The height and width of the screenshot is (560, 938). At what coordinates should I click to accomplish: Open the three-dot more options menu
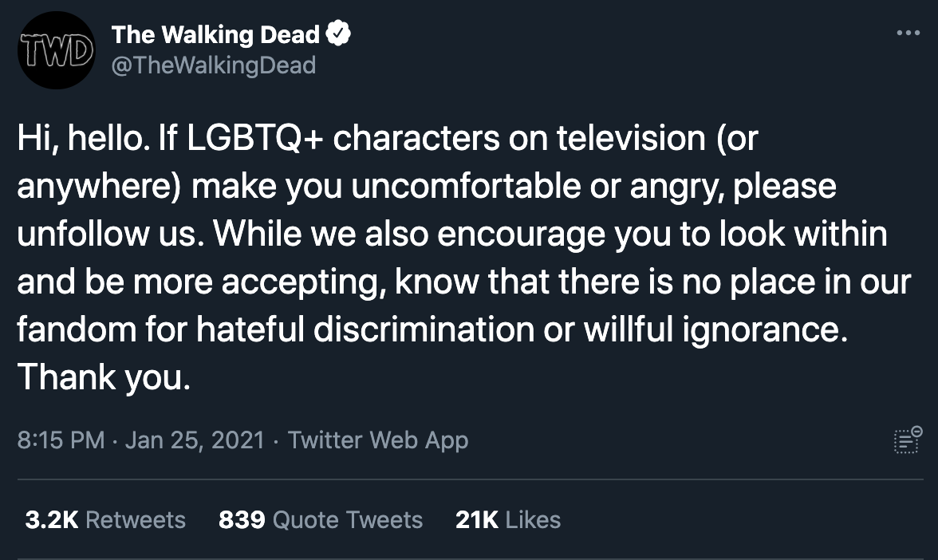[908, 34]
